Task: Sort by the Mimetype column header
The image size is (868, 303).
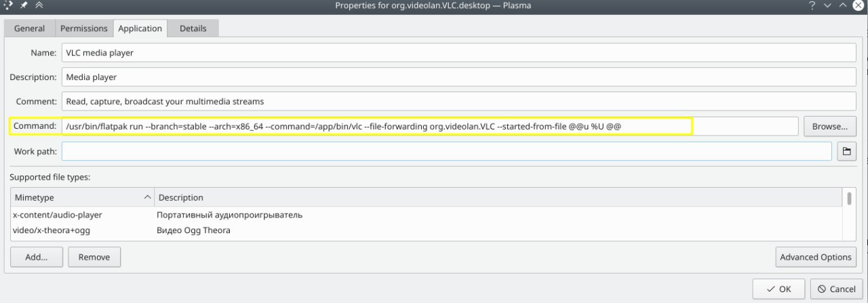Action: click(82, 197)
